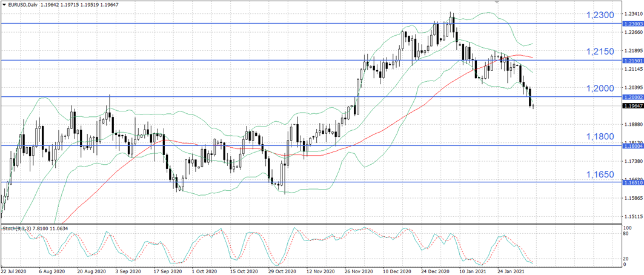
Task: Click the 1,1650 blue text label
Action: pos(601,174)
